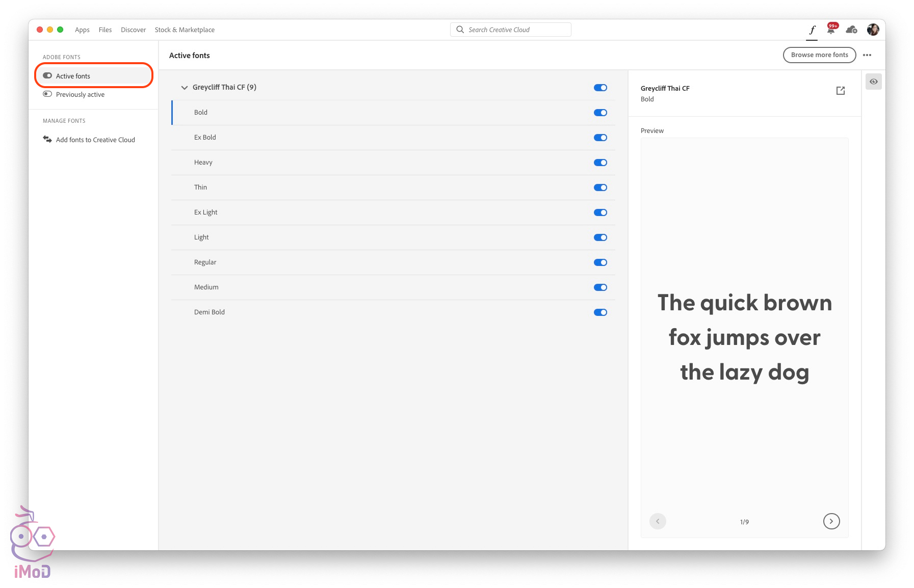Turn off the Thin font weight
The image size is (914, 588).
tap(600, 188)
